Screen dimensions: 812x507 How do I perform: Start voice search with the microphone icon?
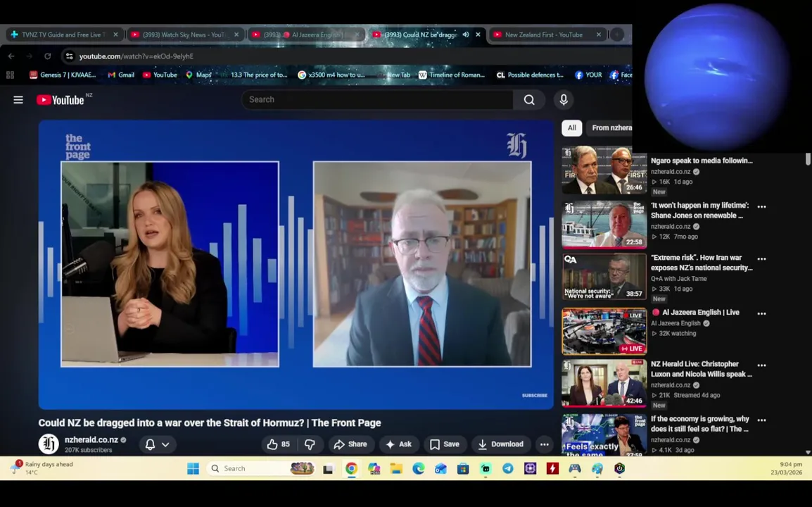coord(564,99)
